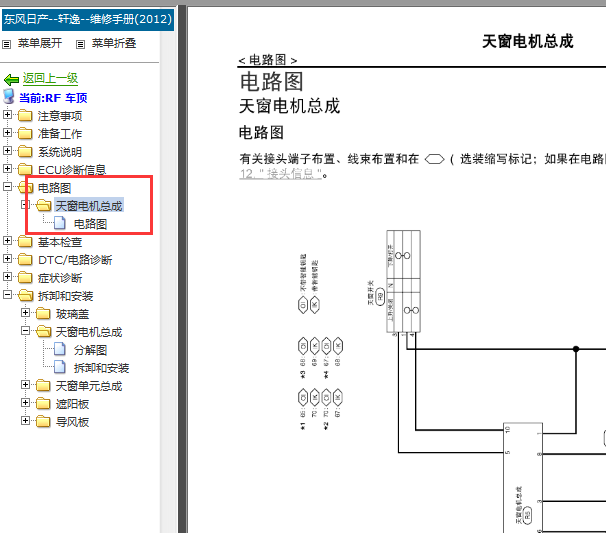The image size is (606, 533).
Task: Select the DTC/电路诊断 tree item
Action: click(x=75, y=260)
